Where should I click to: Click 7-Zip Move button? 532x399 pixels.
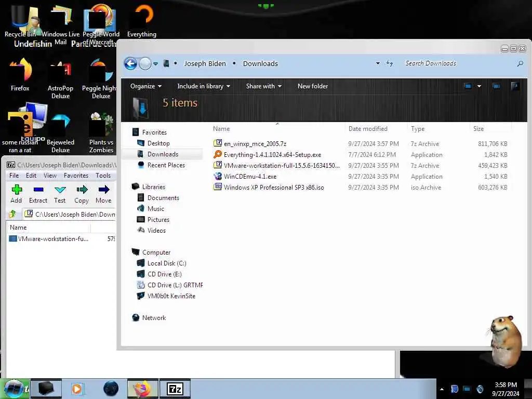[103, 194]
